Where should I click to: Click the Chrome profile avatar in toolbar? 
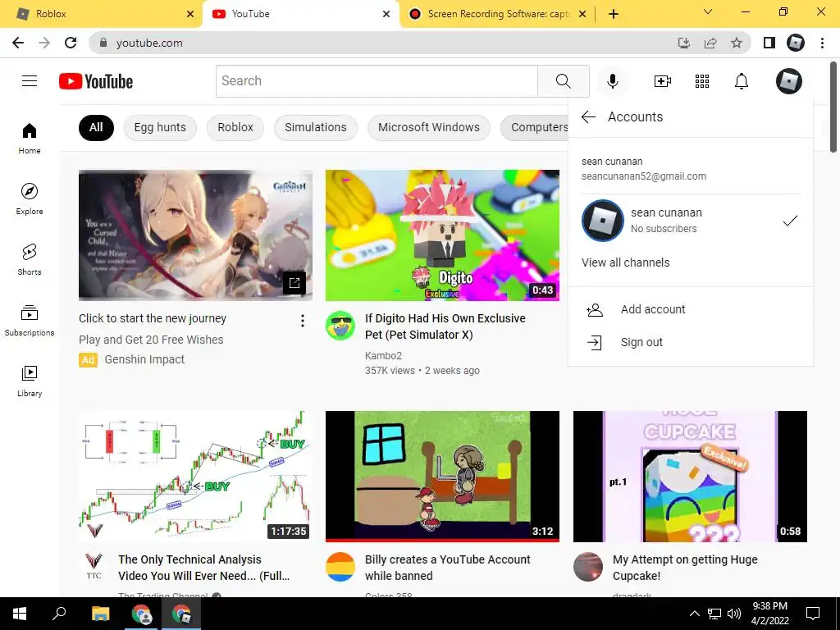796,43
